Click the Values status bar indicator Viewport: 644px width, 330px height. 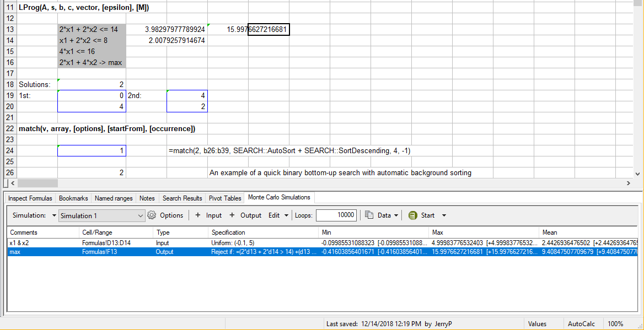pos(537,324)
